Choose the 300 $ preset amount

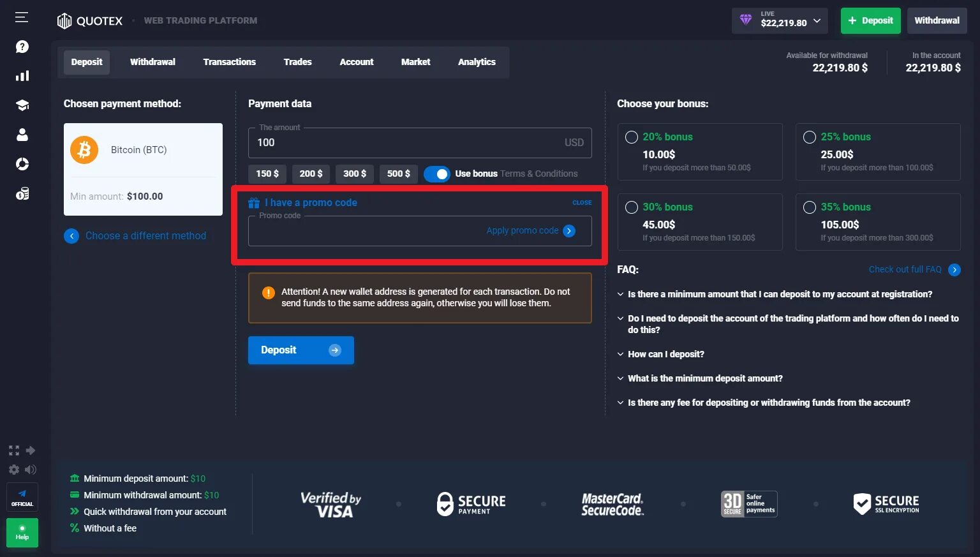[x=355, y=174]
